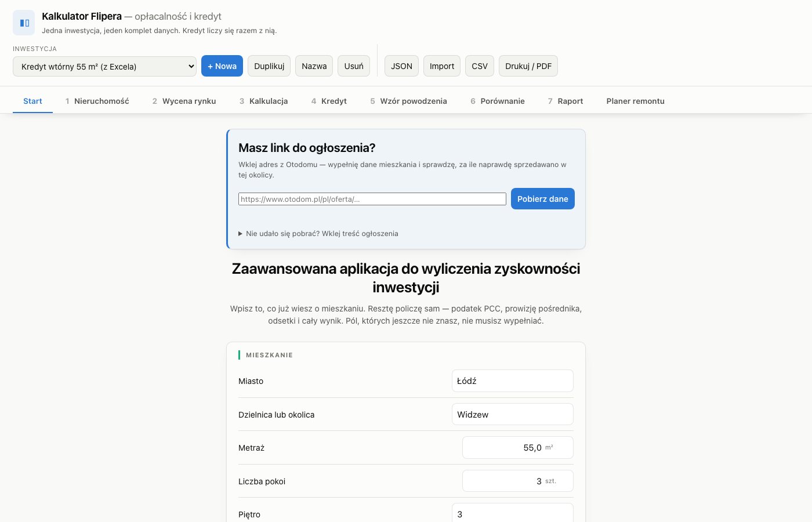Expand 'Nie udało się pobrać?' disclosure
This screenshot has width=812, height=522.
(x=318, y=234)
